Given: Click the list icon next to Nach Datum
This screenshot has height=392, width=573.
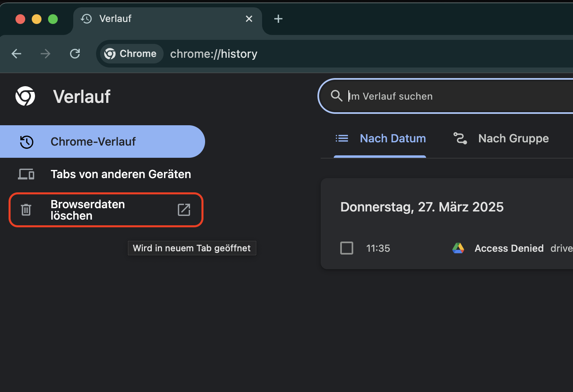Looking at the screenshot, I should [x=342, y=138].
